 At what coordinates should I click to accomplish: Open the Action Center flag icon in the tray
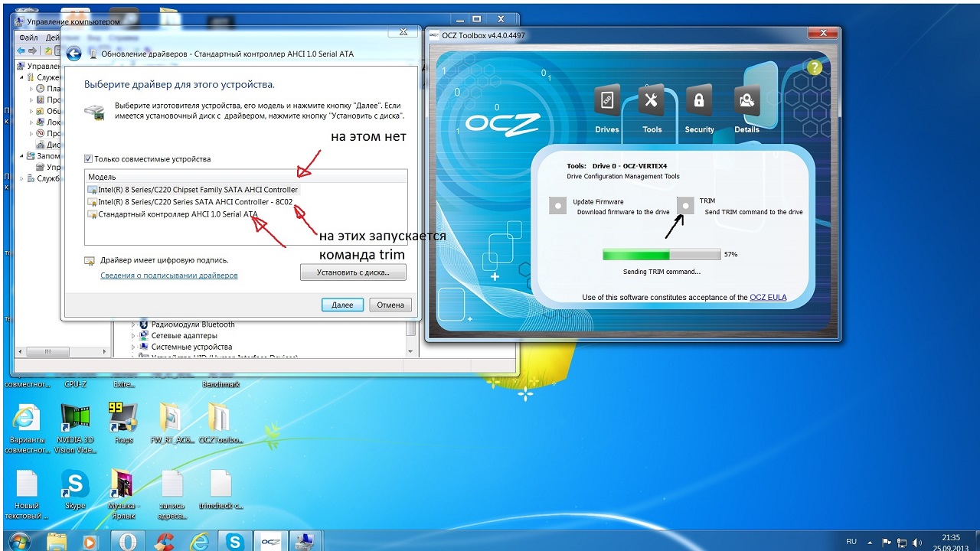pos(888,542)
